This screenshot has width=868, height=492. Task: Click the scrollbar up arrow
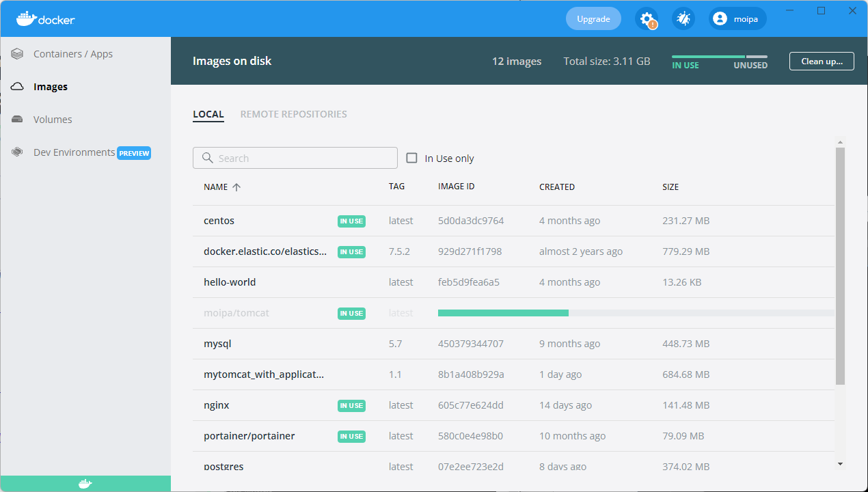coord(840,141)
